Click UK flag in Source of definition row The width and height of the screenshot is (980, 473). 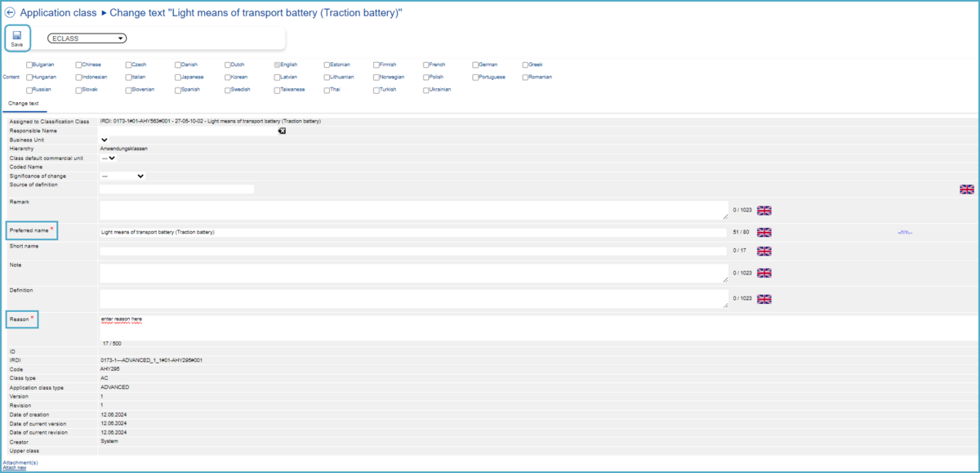click(x=966, y=190)
